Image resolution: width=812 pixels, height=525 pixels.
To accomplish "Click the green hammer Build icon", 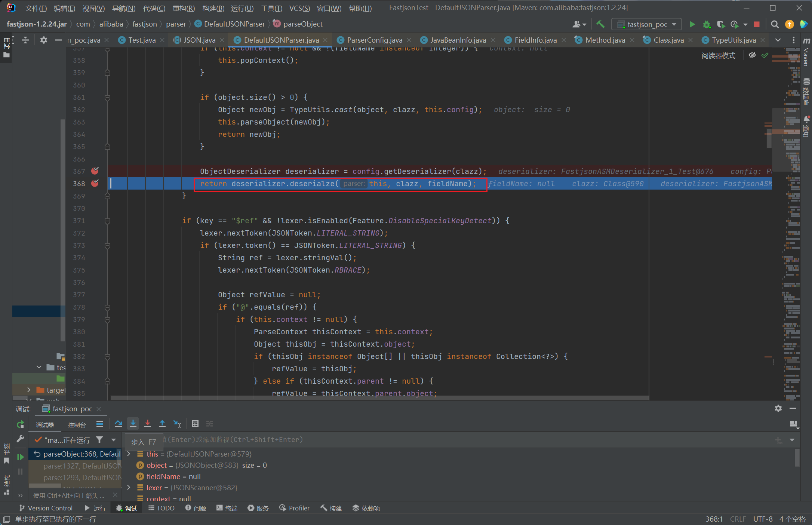I will 600,24.
